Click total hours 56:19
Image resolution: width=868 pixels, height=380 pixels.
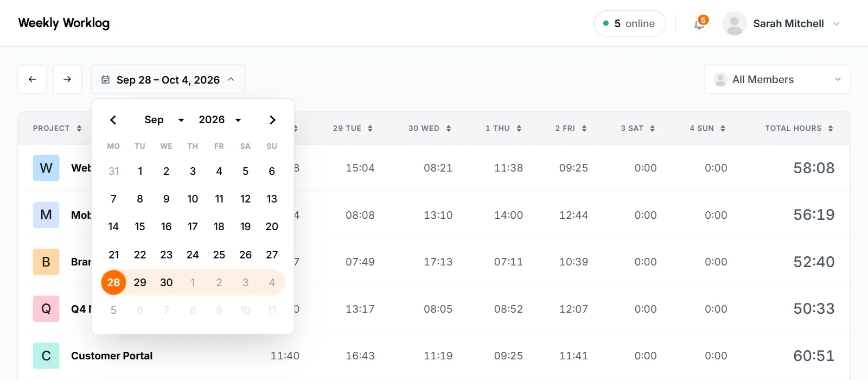(814, 215)
